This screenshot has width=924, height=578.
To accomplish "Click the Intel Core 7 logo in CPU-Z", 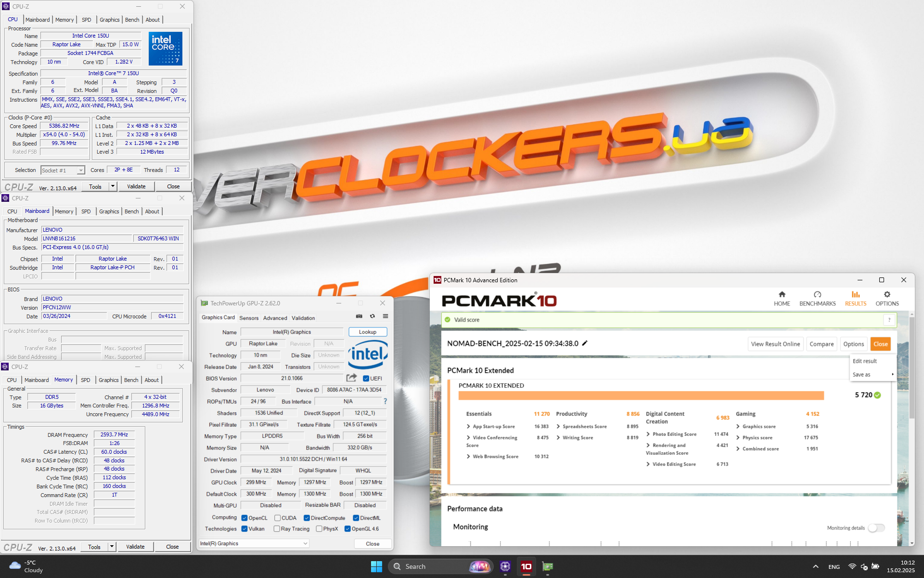I will [166, 48].
